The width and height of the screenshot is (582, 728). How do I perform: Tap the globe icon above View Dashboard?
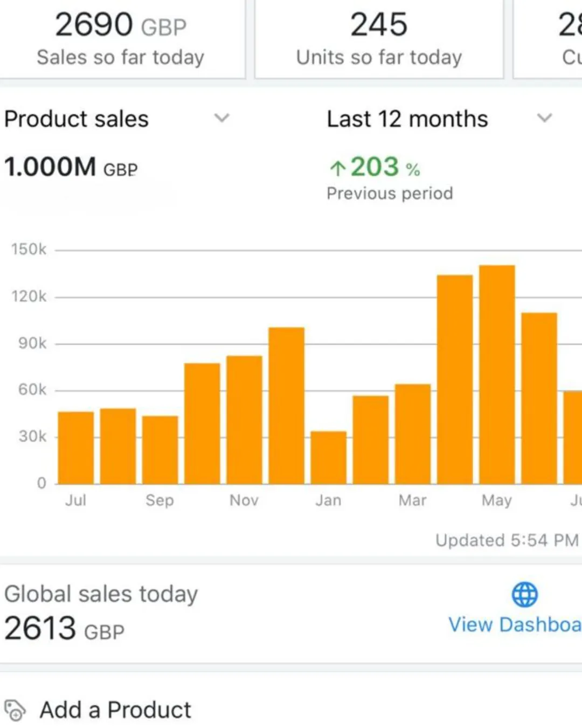click(524, 594)
